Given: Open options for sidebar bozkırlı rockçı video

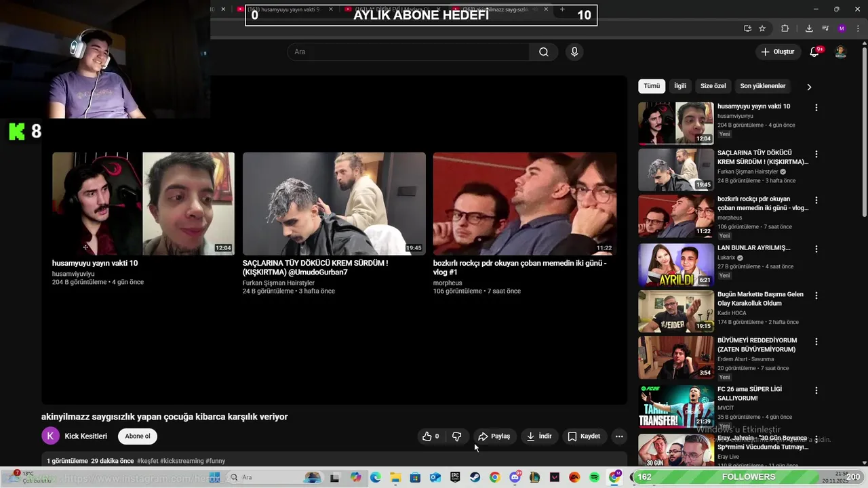Looking at the screenshot, I should tap(816, 201).
